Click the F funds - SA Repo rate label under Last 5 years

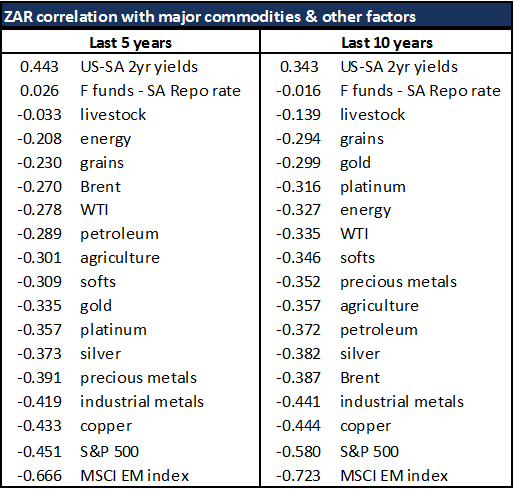[x=160, y=91]
